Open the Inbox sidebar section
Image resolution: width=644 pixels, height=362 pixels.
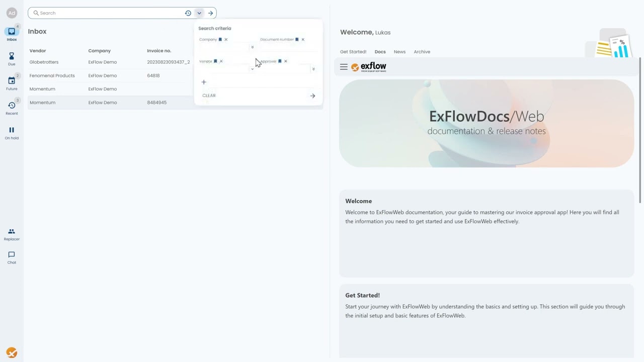click(12, 34)
